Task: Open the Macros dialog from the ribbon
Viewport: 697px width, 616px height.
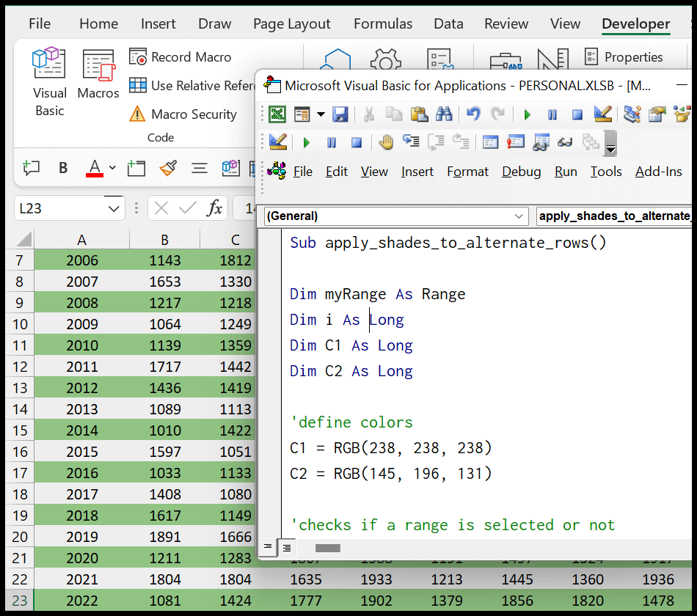Action: click(98, 74)
